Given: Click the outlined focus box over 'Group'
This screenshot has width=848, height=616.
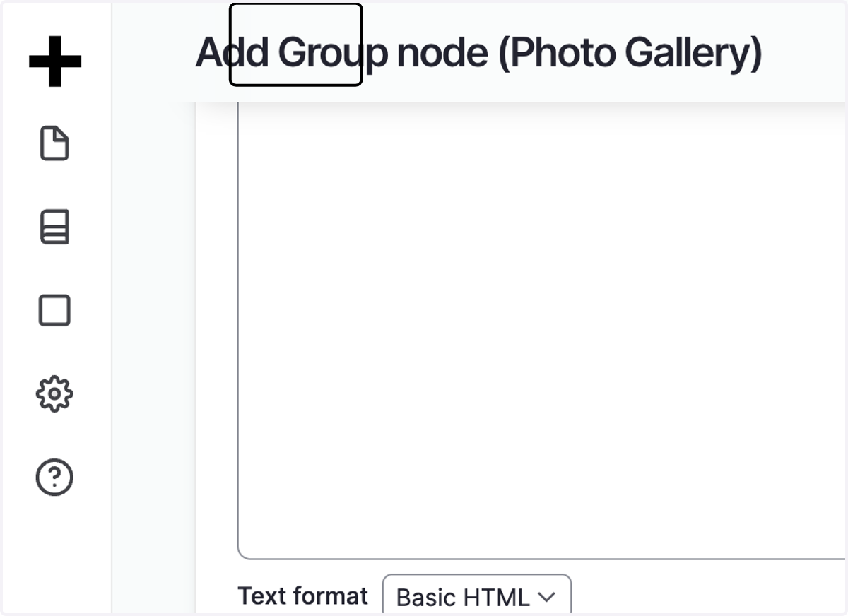Looking at the screenshot, I should click(x=296, y=45).
